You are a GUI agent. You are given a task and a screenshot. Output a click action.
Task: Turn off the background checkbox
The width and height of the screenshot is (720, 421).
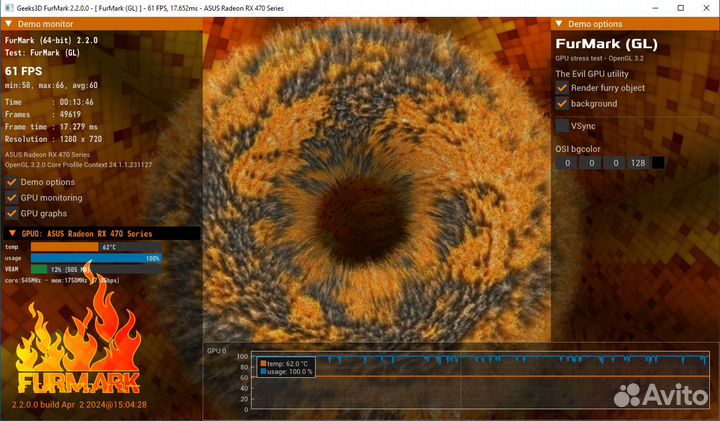pos(562,103)
